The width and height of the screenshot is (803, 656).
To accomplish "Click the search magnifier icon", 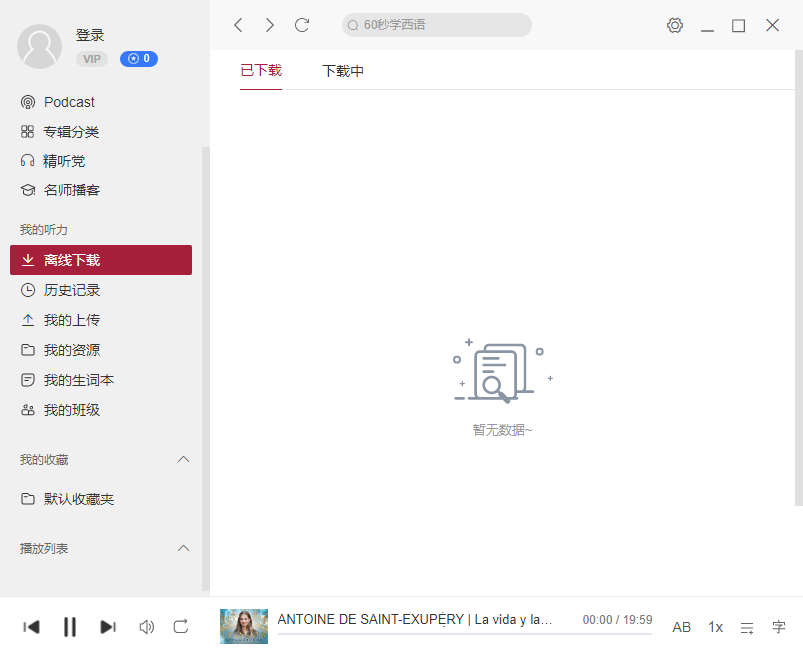I will tap(352, 25).
